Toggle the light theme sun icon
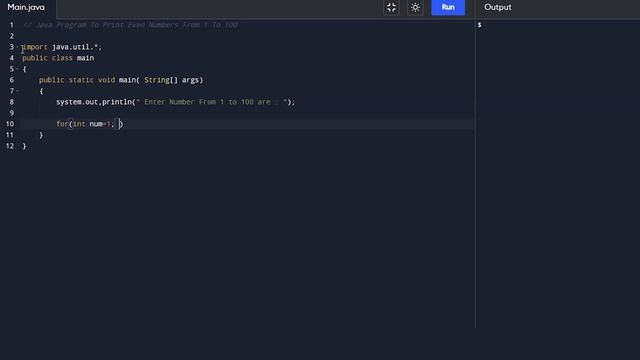Screen dimensions: 640x360 (415, 7)
